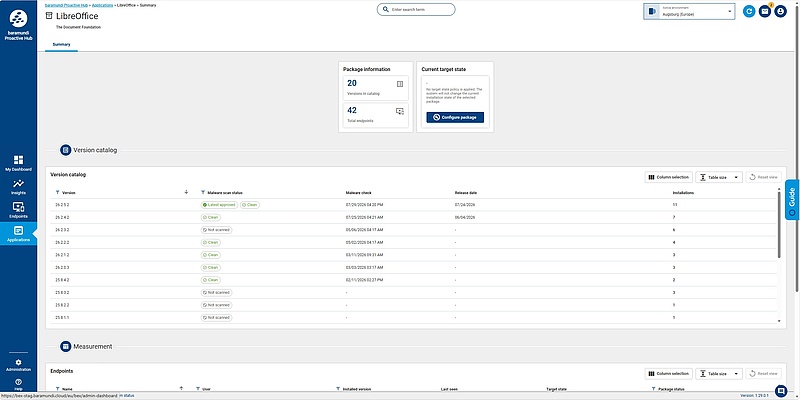The width and height of the screenshot is (800, 400).
Task: Sort Endpoints Name column with up arrow
Action: tap(181, 388)
